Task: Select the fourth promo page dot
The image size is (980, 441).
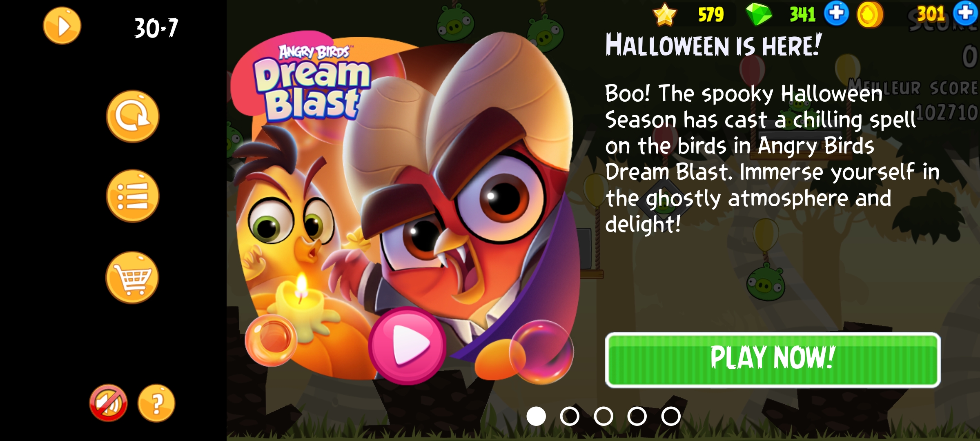Action: (x=637, y=416)
